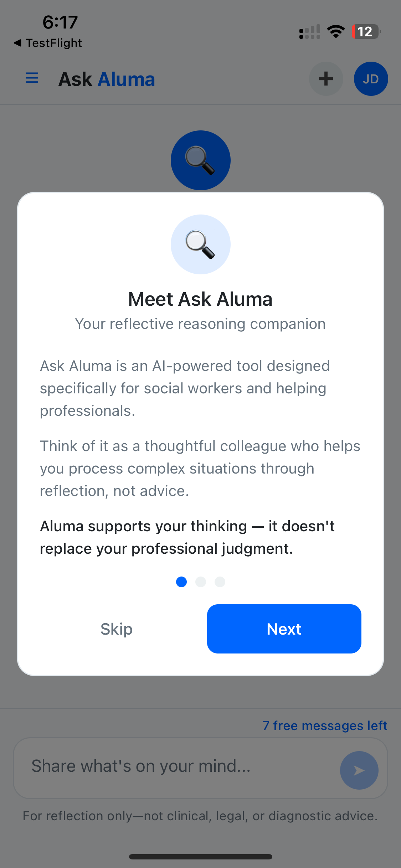Open the hamburger menu icon
Image resolution: width=401 pixels, height=868 pixels.
32,78
